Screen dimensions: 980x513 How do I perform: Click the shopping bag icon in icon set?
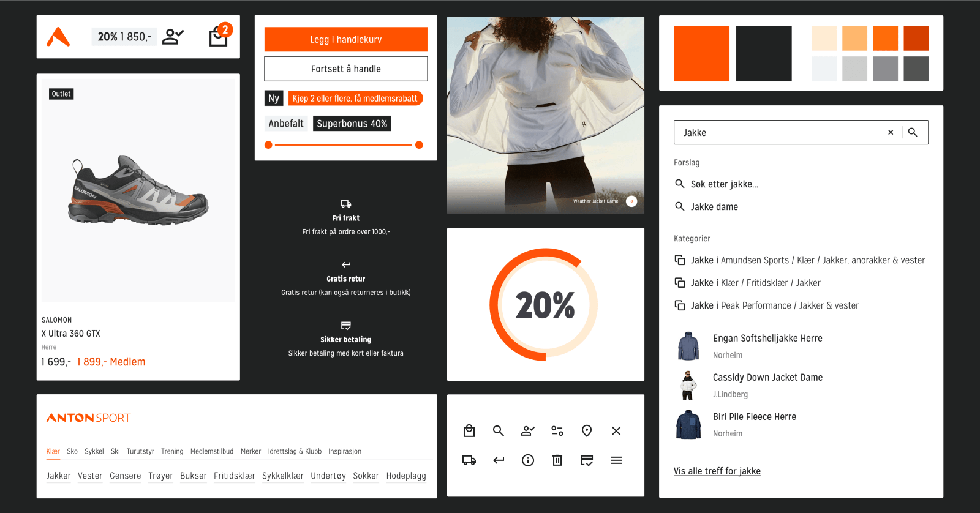tap(469, 431)
